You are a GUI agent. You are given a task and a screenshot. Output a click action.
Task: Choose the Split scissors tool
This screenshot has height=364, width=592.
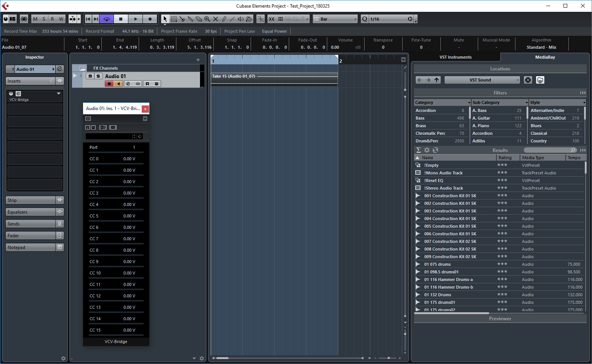tap(182, 19)
